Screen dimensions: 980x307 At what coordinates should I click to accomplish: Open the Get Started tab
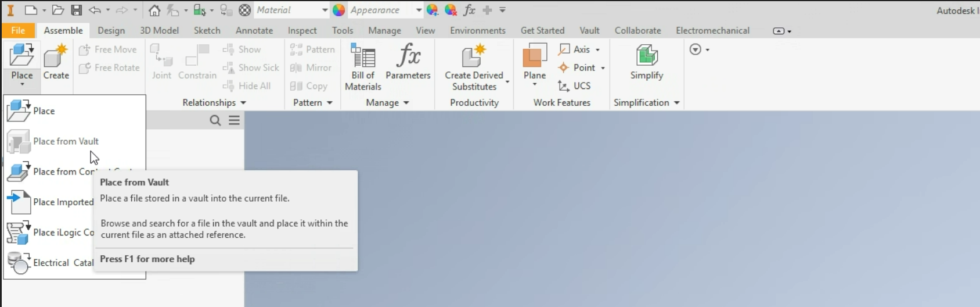542,30
